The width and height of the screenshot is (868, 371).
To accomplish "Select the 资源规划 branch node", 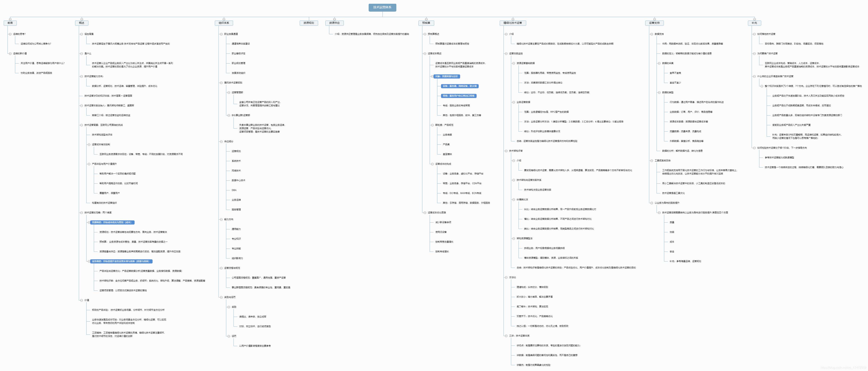I will click(308, 23).
